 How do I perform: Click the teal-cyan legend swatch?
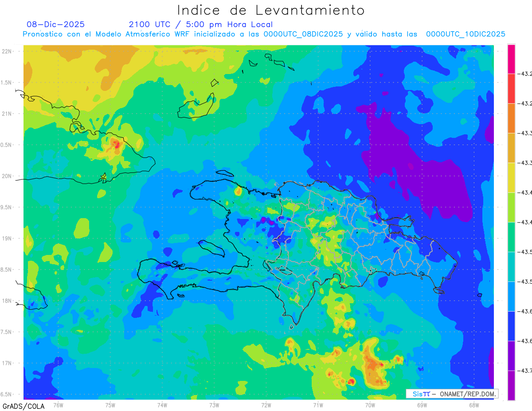(511, 266)
